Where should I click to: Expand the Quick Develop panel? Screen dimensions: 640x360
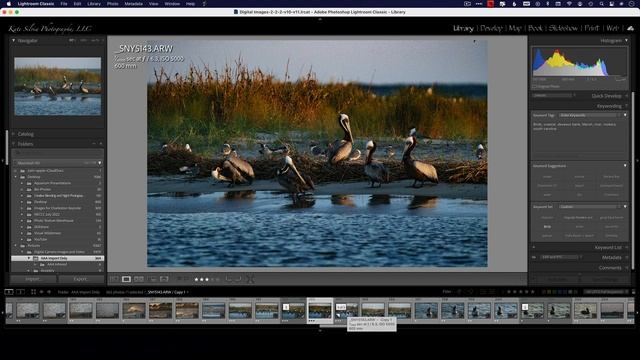pos(627,96)
